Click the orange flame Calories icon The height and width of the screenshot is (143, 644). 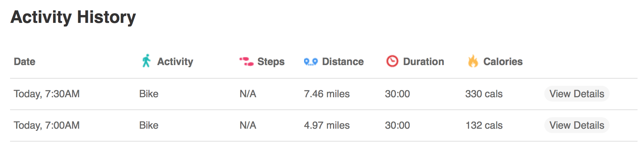click(473, 61)
